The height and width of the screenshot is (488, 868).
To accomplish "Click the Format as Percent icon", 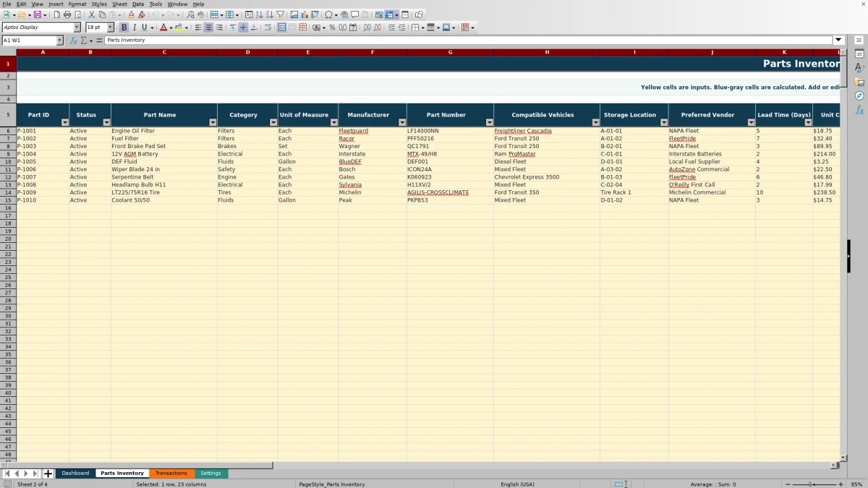I will (x=332, y=27).
